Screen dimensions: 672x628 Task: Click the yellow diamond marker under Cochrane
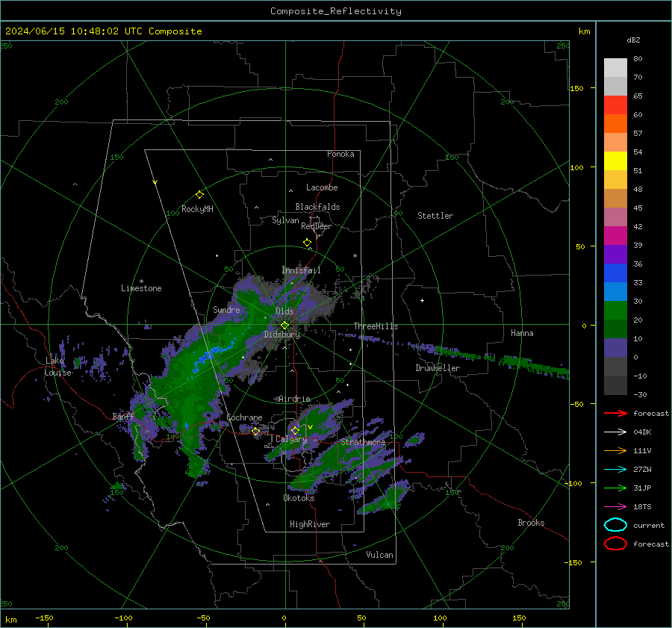pyautogui.click(x=256, y=432)
